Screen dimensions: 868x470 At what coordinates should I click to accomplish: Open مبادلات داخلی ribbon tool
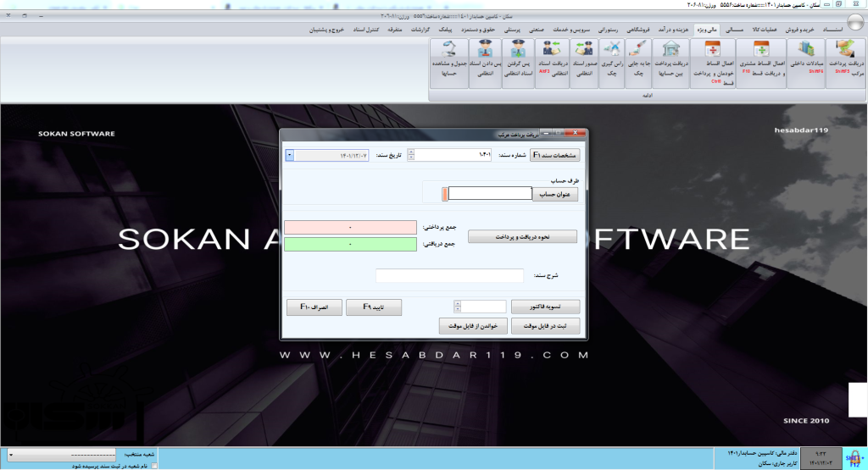click(x=807, y=63)
